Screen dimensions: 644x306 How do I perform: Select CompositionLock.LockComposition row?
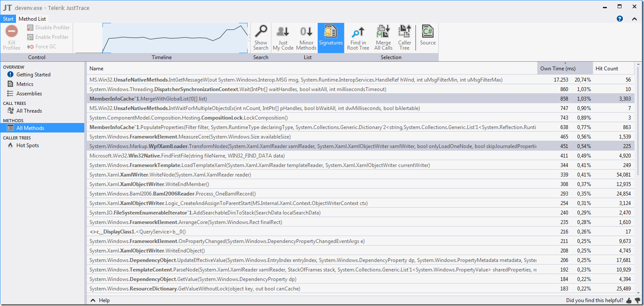click(361, 118)
